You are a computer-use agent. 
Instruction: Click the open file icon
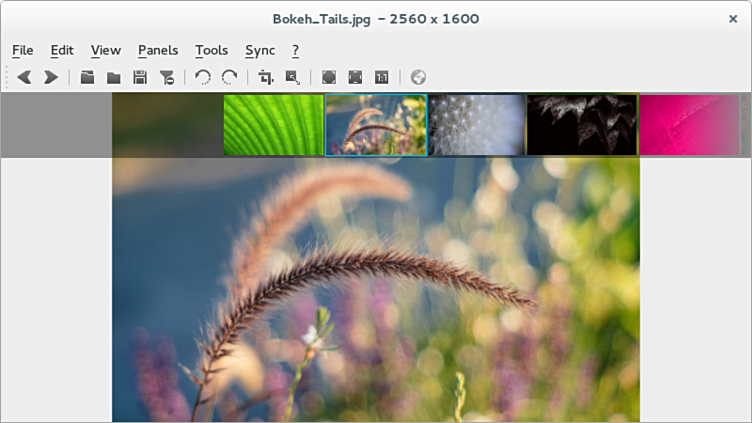tap(88, 77)
